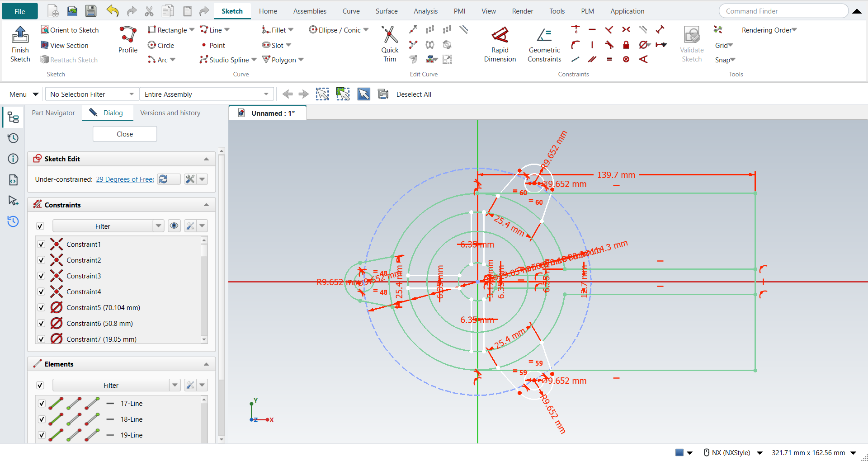Select the Circle tool
The width and height of the screenshot is (868, 461).
coord(161,45)
